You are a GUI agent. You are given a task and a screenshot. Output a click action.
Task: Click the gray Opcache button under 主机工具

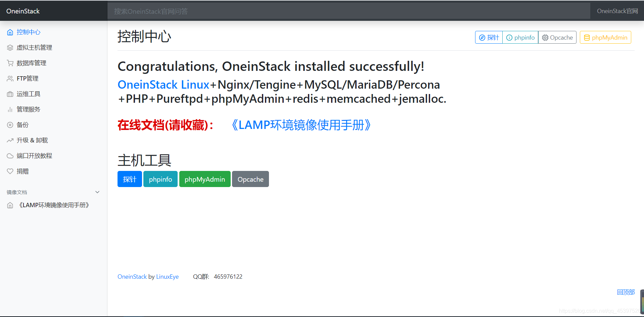250,179
